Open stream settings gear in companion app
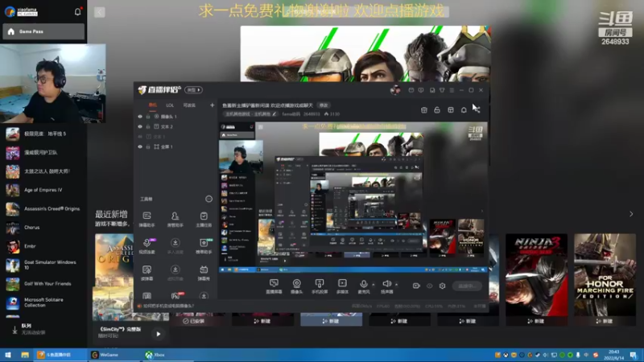Viewport: 644px width, 362px height. point(442,286)
